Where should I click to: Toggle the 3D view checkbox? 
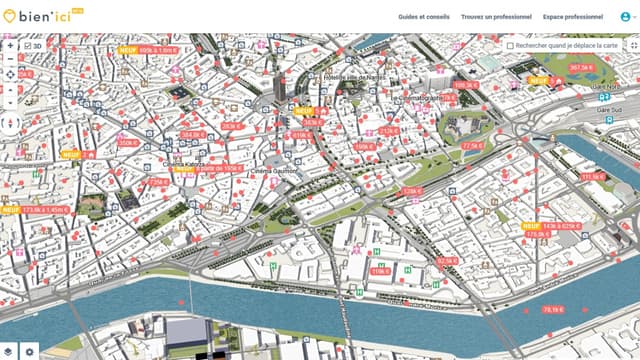[28, 46]
